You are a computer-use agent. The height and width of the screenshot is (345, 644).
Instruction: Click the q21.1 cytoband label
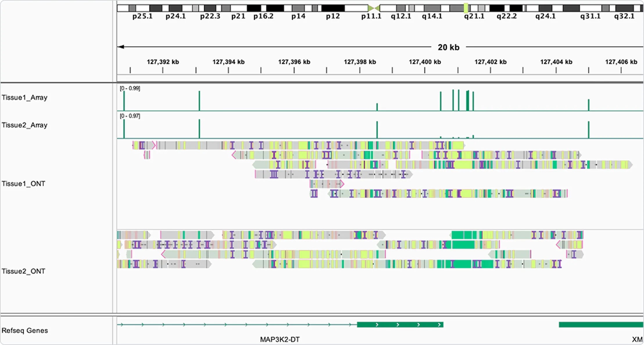coord(474,16)
